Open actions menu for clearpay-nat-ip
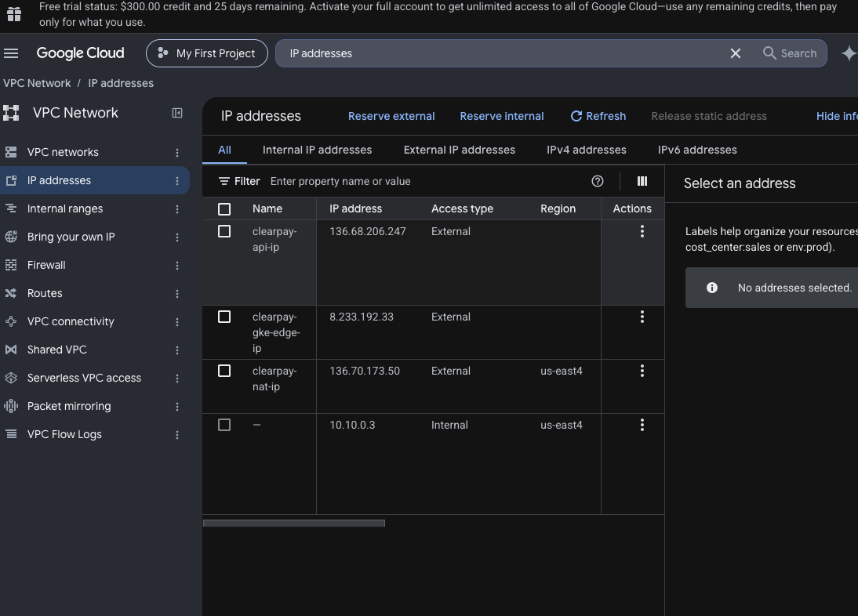 click(642, 371)
